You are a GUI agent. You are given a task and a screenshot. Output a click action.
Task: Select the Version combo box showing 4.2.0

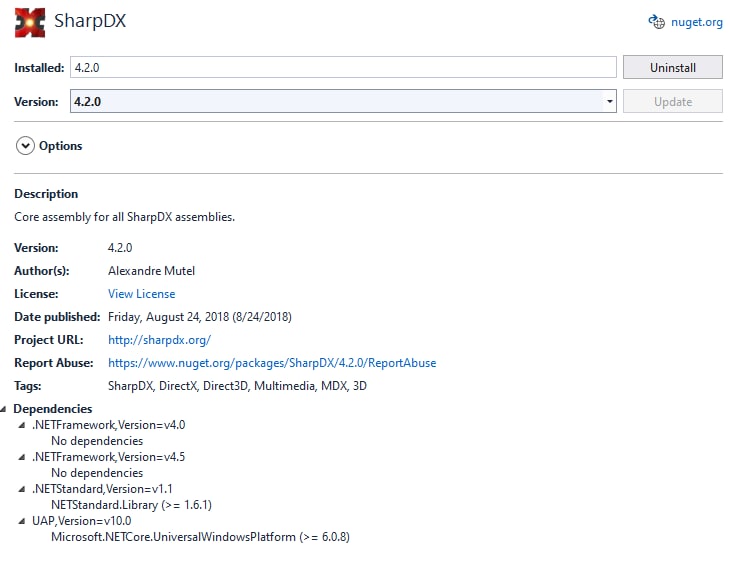pyautogui.click(x=343, y=101)
